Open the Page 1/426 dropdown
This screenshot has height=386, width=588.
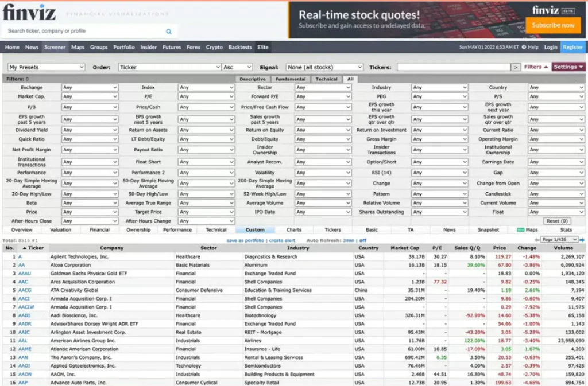559,240
